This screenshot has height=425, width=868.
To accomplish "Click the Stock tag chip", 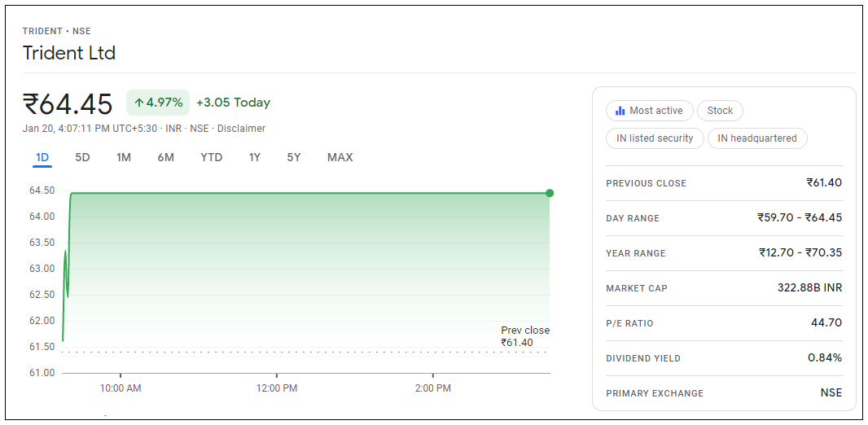I will pos(720,111).
